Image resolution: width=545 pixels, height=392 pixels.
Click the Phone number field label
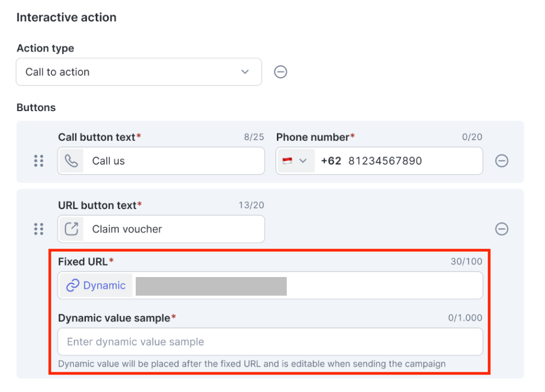(x=312, y=137)
